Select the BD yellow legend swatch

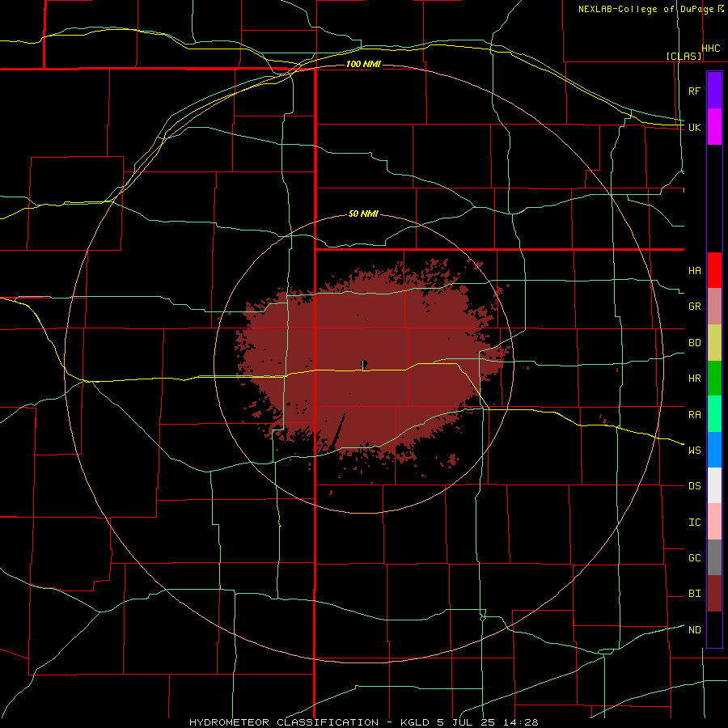[714, 343]
